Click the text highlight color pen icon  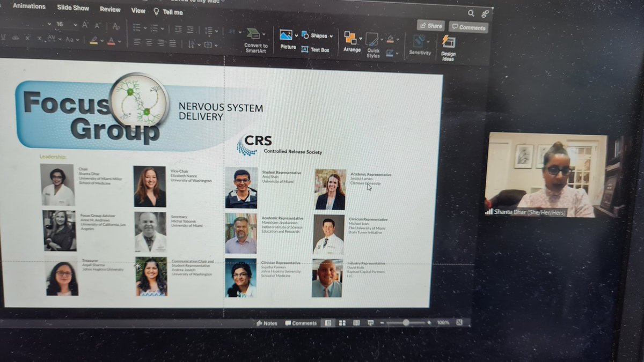pyautogui.click(x=94, y=40)
